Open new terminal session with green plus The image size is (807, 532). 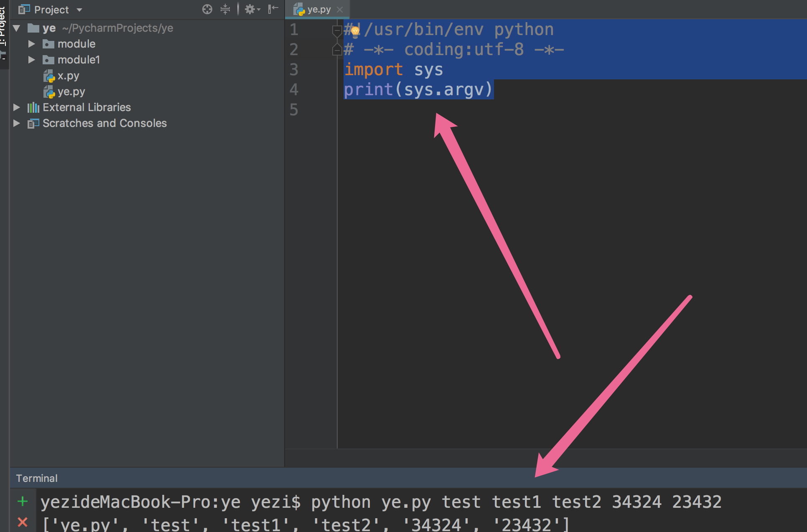click(23, 501)
